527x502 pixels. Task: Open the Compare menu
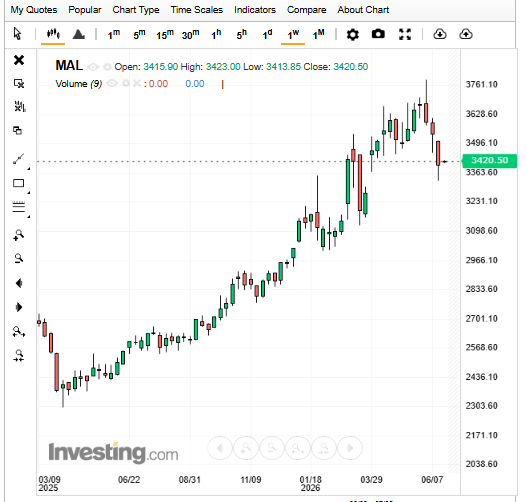[307, 10]
